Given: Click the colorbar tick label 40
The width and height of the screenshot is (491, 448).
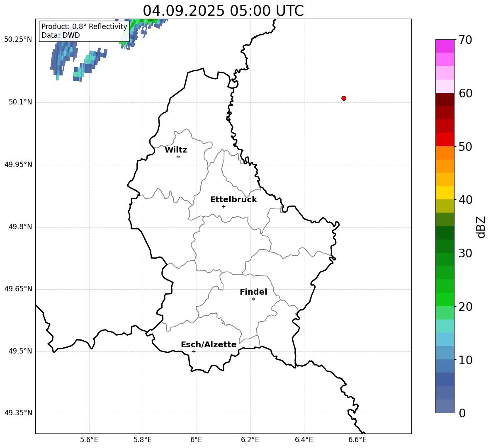Looking at the screenshot, I should coord(465,200).
